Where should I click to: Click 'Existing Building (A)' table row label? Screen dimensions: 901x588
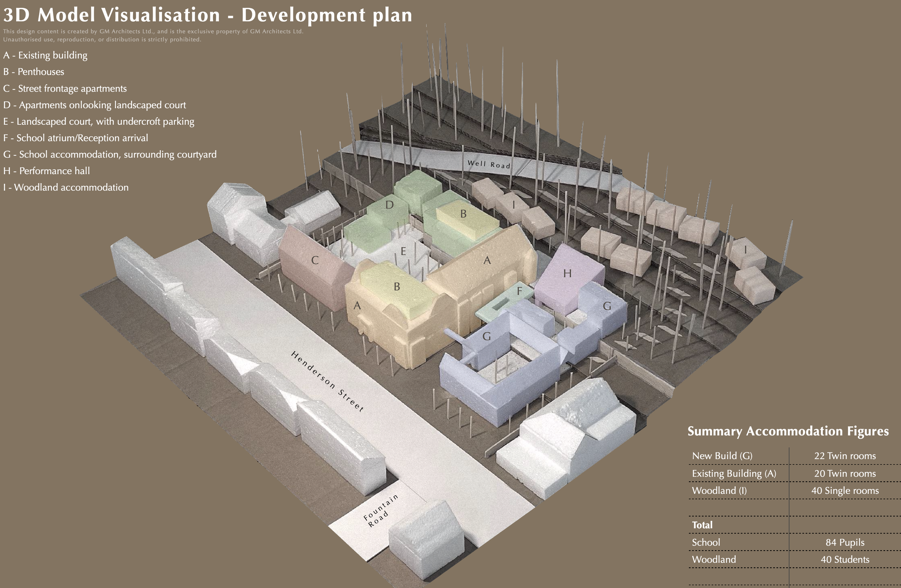[734, 474]
